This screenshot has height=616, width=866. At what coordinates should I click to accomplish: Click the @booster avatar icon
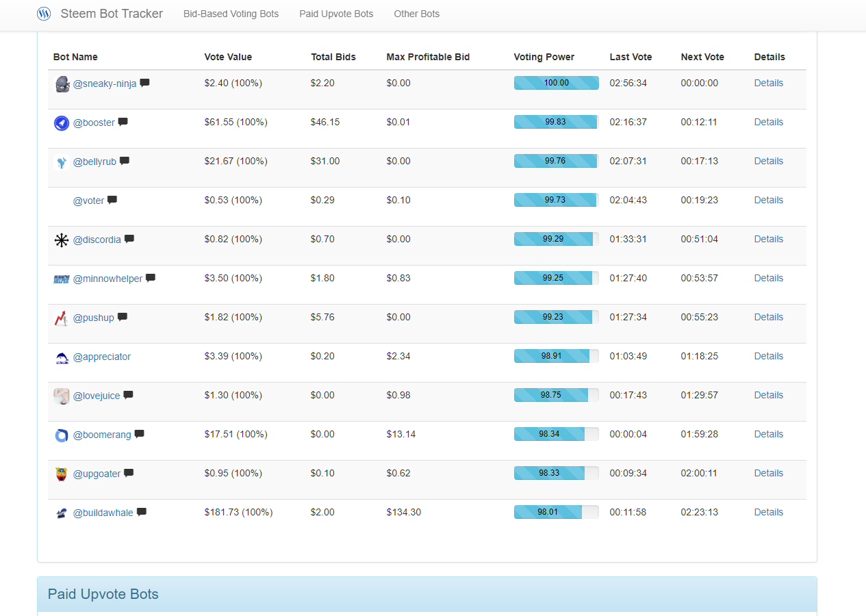coord(62,123)
